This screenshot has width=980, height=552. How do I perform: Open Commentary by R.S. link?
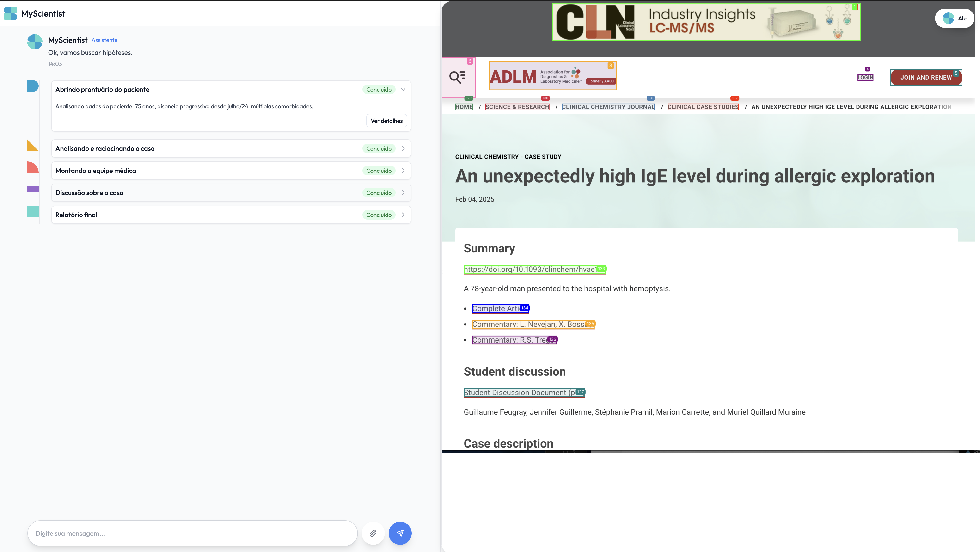pos(514,340)
